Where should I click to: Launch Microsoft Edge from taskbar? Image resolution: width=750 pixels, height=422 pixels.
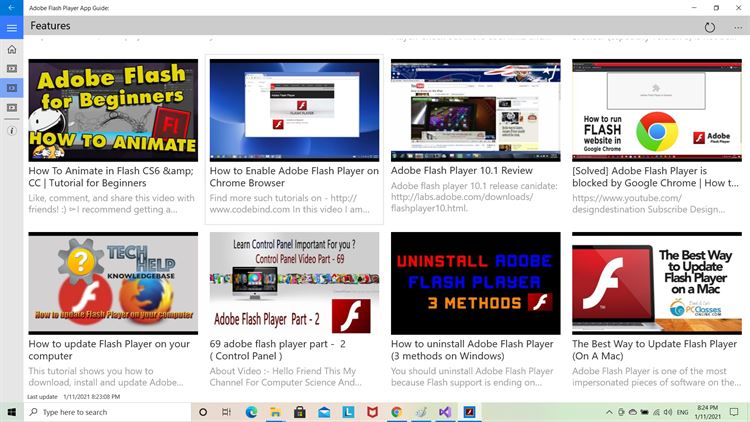[x=251, y=412]
